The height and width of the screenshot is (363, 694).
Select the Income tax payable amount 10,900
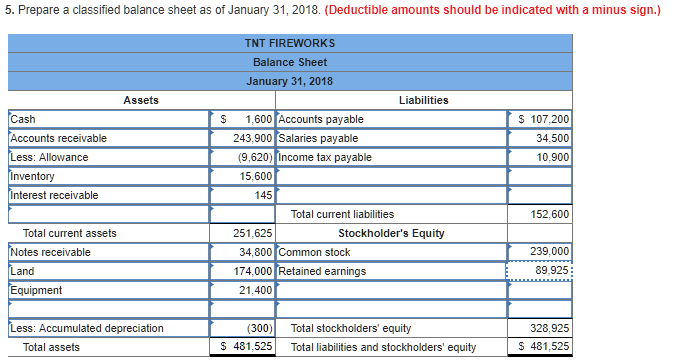(x=540, y=157)
